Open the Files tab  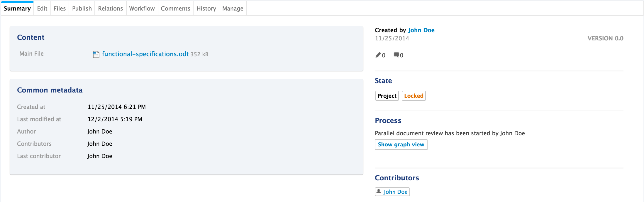coord(60,8)
